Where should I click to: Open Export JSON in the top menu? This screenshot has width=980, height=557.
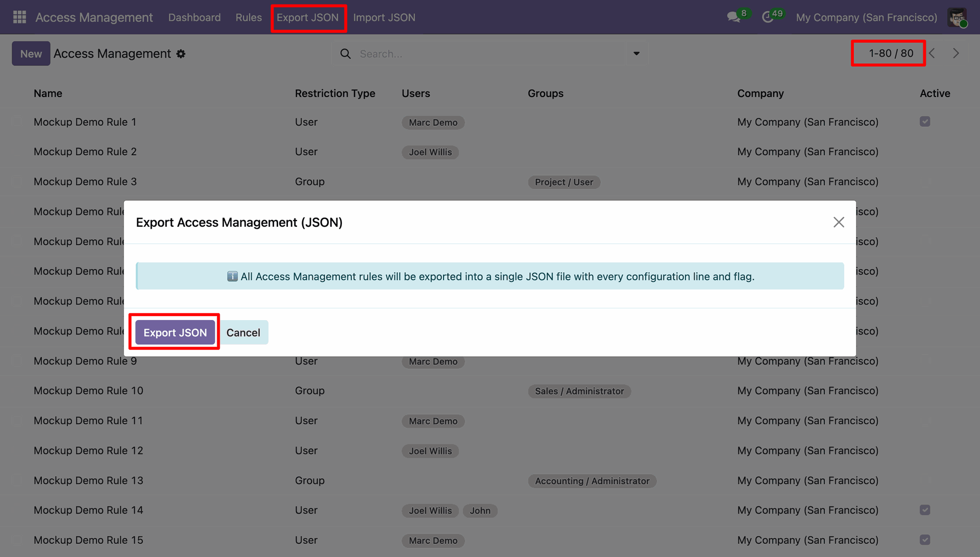(x=308, y=17)
